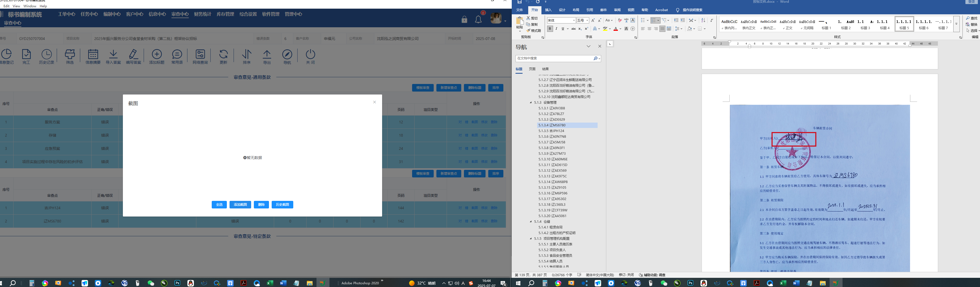
Task: Click the text highlight color button in Word
Action: [x=605, y=29]
